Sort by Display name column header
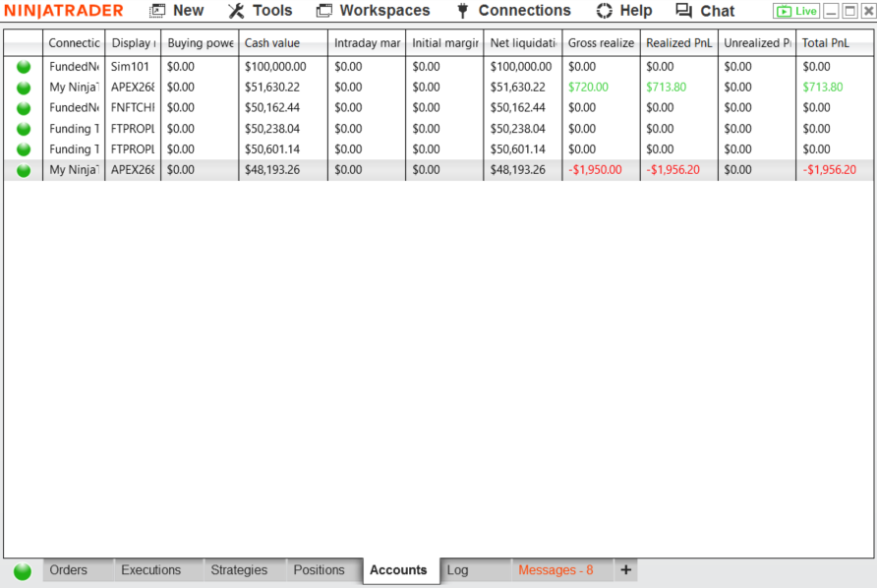Screen dimensions: 877x588 133,43
